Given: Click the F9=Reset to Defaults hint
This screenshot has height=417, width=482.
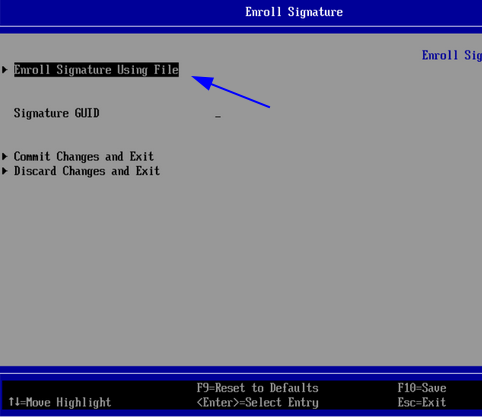Looking at the screenshot, I should pyautogui.click(x=257, y=388).
